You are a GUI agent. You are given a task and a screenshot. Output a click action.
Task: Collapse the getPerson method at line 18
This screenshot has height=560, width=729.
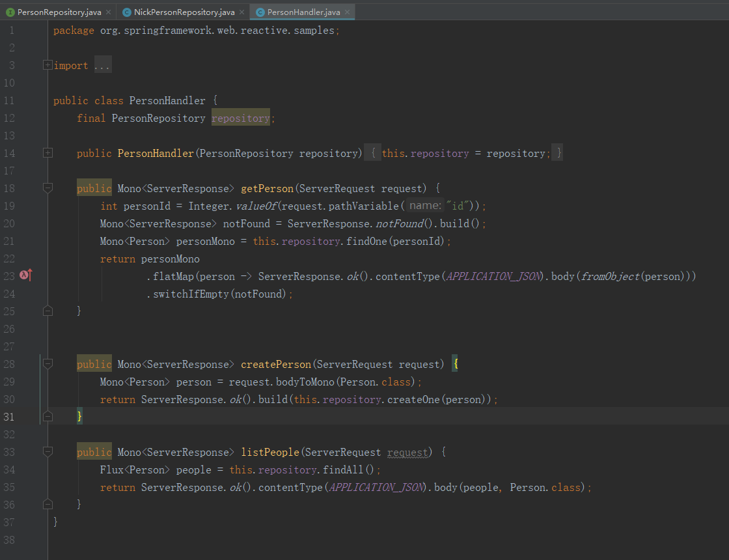(48, 188)
